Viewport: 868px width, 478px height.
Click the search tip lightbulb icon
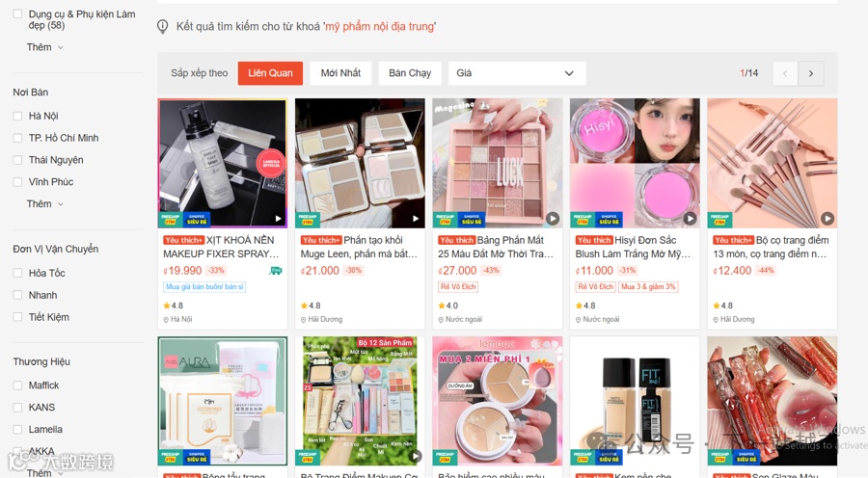point(163,26)
